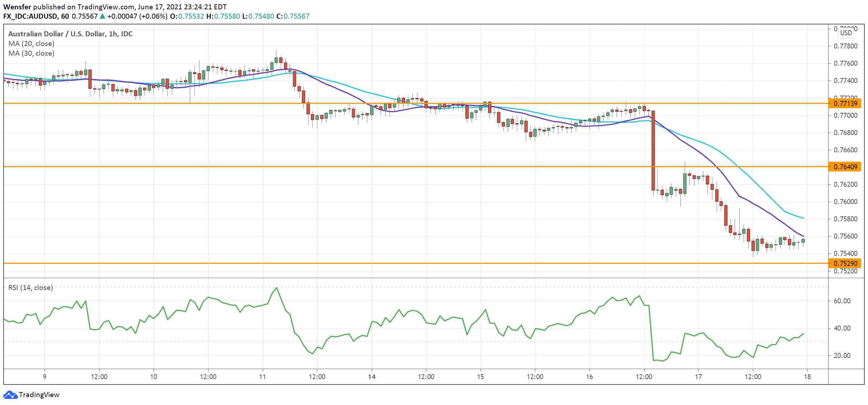
Task: Click the 0.77800 price axis tick
Action: coord(845,46)
